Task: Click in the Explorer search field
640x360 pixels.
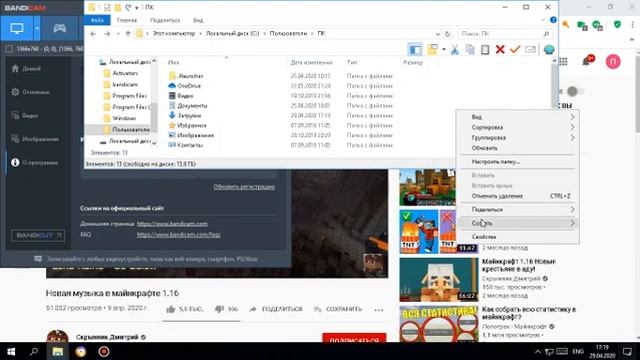Action: (x=504, y=34)
